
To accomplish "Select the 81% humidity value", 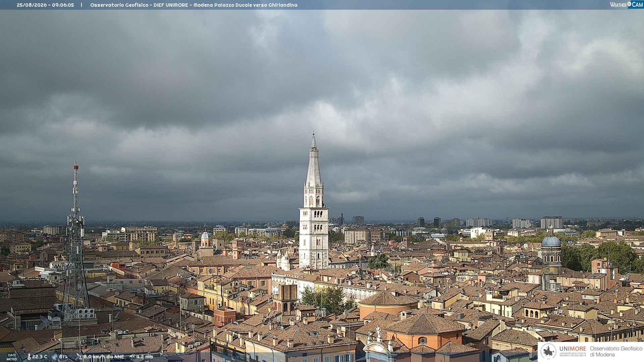I will point(63,357).
